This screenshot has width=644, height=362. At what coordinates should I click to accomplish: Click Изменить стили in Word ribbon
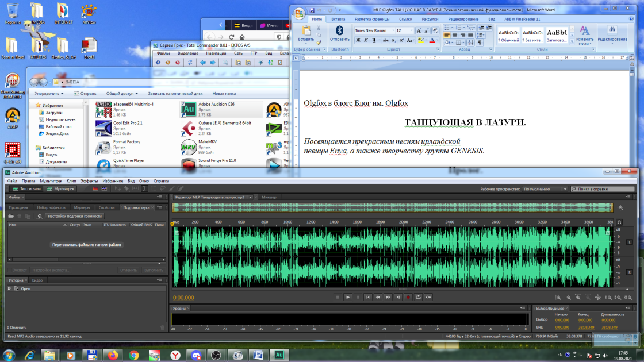tap(584, 35)
